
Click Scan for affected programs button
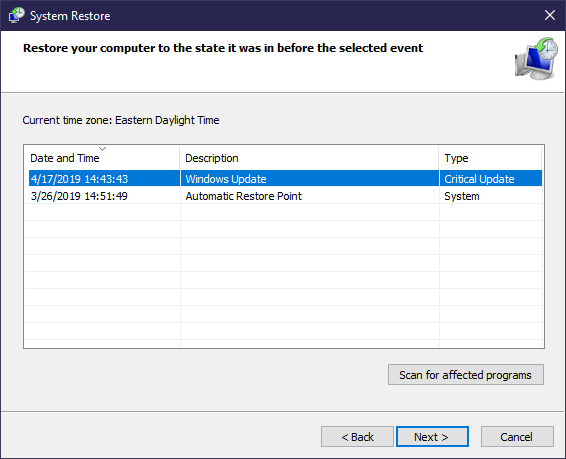(466, 375)
